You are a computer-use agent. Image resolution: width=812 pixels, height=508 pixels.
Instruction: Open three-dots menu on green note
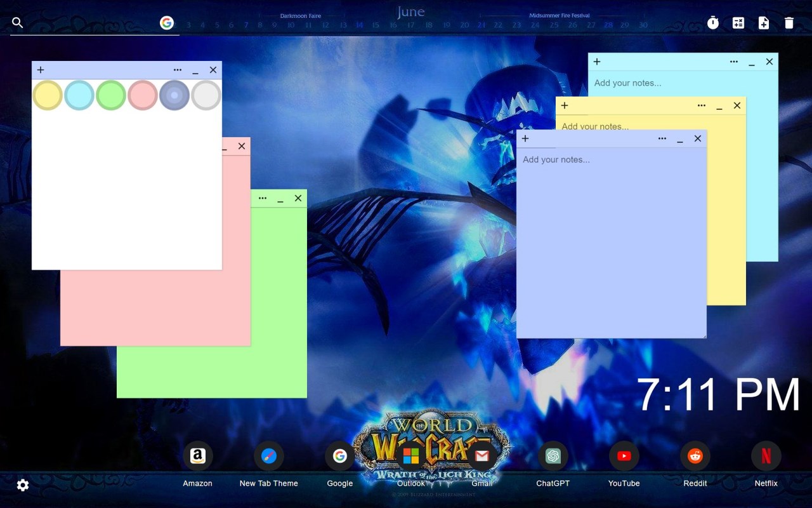click(263, 198)
